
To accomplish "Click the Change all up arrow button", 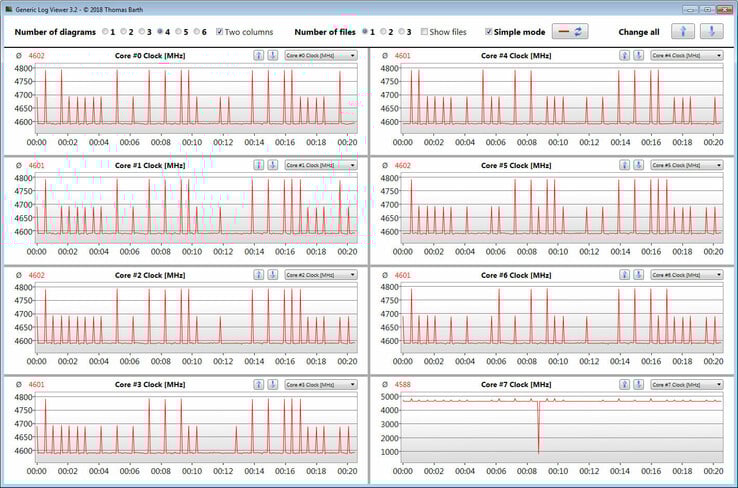I will 683,32.
